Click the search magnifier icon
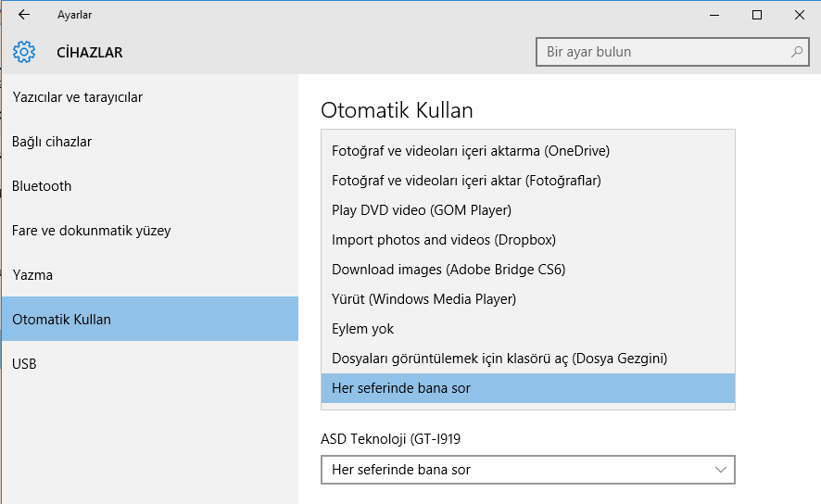821x504 pixels. coord(796,52)
